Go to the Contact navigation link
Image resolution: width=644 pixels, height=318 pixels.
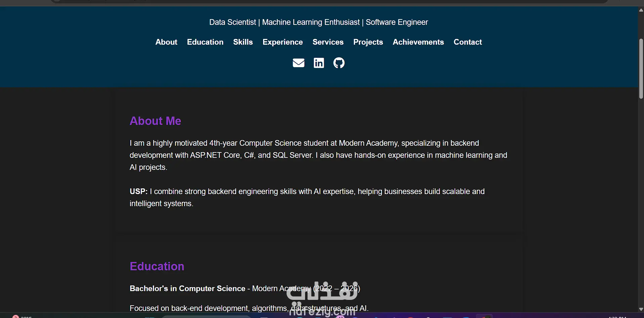point(468,42)
